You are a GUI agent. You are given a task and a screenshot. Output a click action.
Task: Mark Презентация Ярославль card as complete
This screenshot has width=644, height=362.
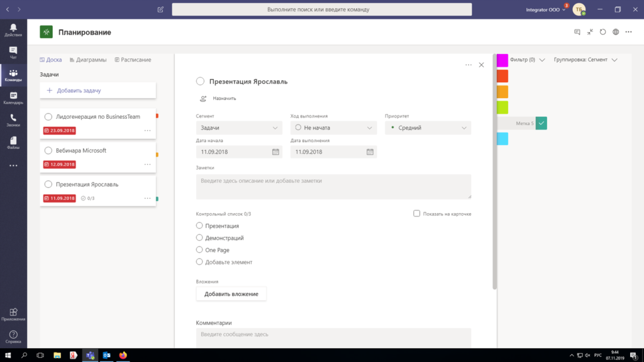coord(48,184)
